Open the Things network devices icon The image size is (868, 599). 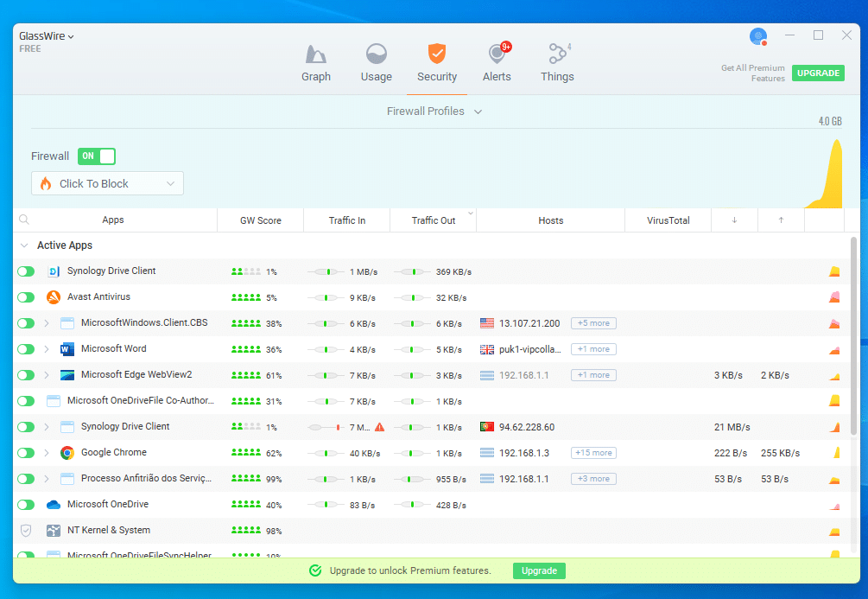click(557, 55)
